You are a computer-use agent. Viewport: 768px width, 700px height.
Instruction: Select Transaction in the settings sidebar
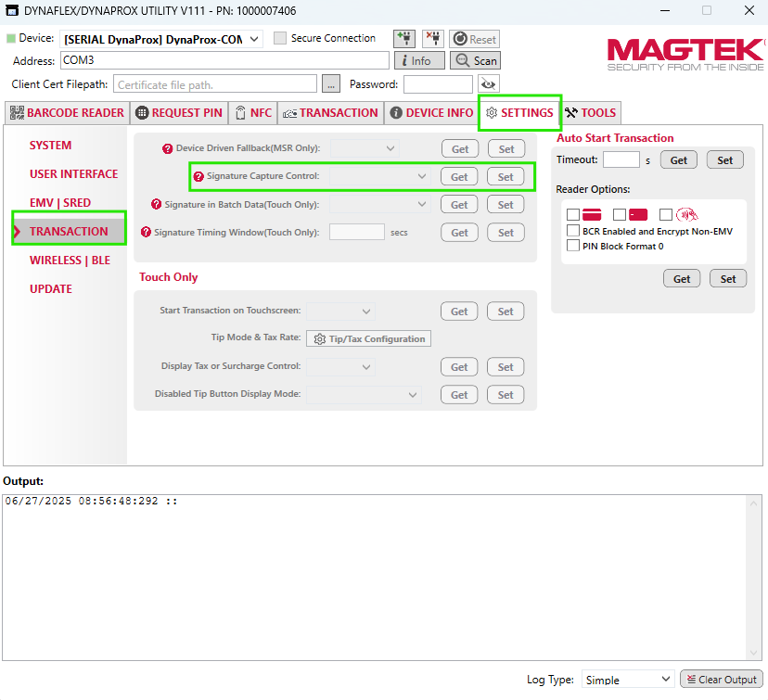69,231
